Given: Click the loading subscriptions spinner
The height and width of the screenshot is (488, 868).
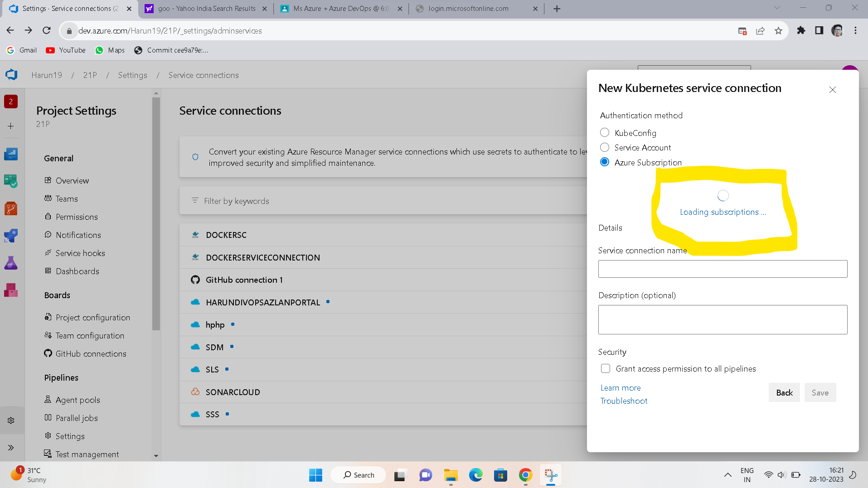Looking at the screenshot, I should [x=723, y=195].
